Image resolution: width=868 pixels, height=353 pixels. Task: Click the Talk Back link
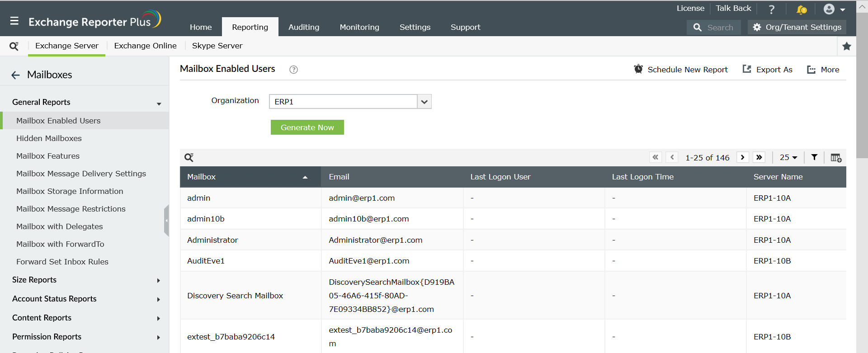tap(733, 8)
